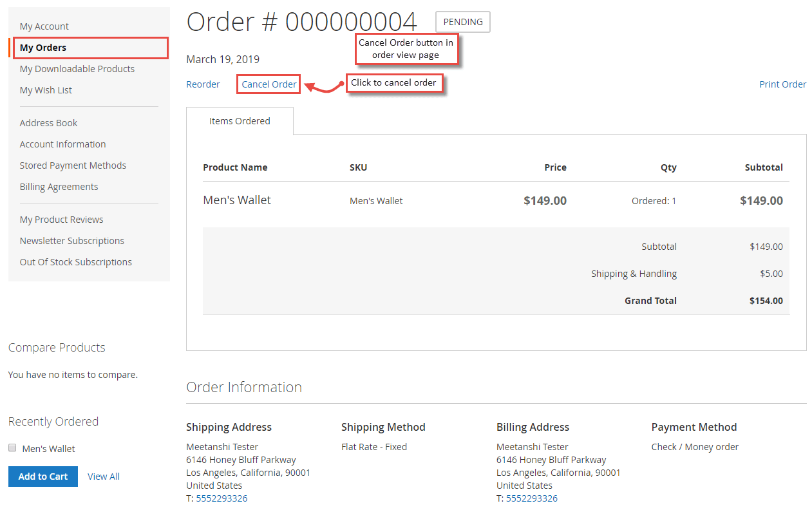Open the My Orders section
Viewport: 812px width, 510px height.
click(x=42, y=47)
